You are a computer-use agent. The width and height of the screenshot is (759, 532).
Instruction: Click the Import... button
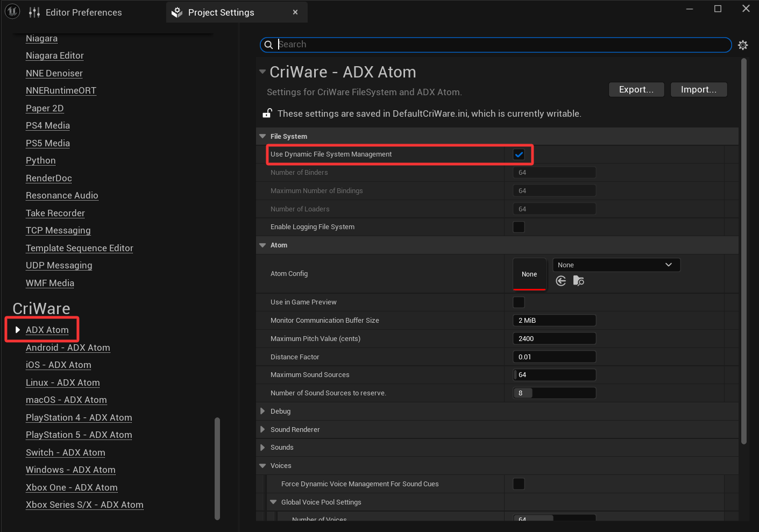pyautogui.click(x=699, y=90)
